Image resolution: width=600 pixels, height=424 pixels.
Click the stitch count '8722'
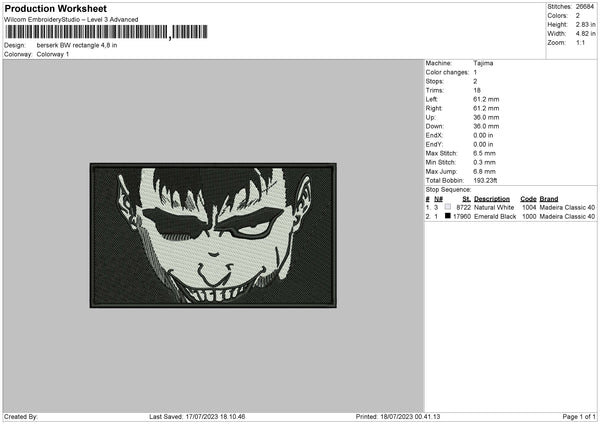click(x=463, y=207)
